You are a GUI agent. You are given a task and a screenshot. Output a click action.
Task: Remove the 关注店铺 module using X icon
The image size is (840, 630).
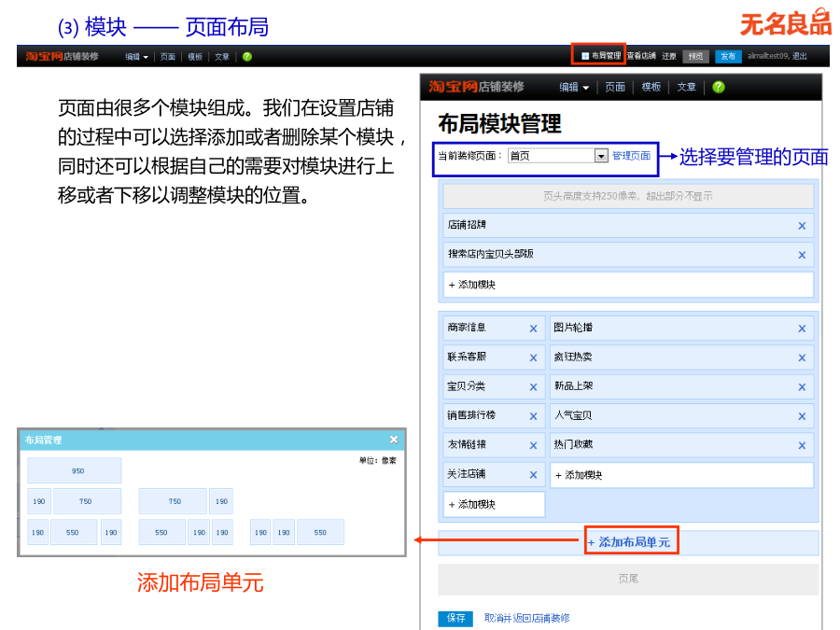[x=533, y=475]
